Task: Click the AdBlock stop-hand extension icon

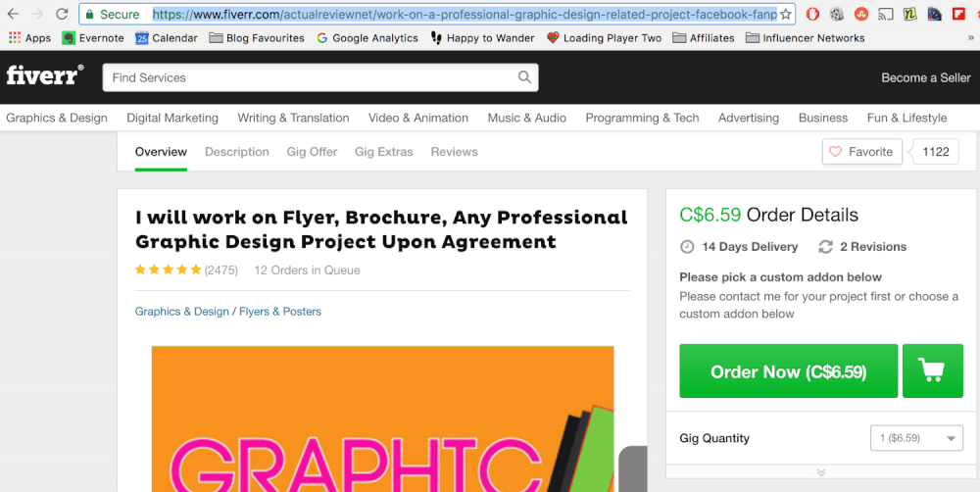Action: point(812,14)
